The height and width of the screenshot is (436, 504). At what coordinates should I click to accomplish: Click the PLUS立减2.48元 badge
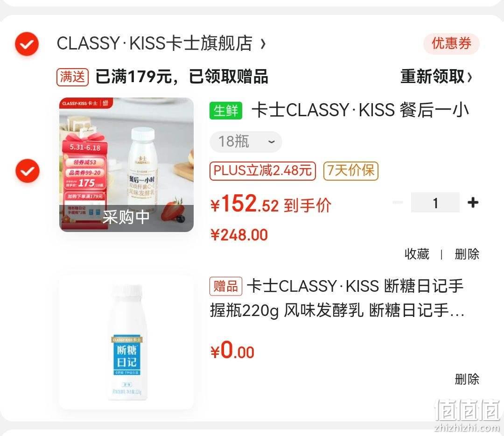point(263,171)
